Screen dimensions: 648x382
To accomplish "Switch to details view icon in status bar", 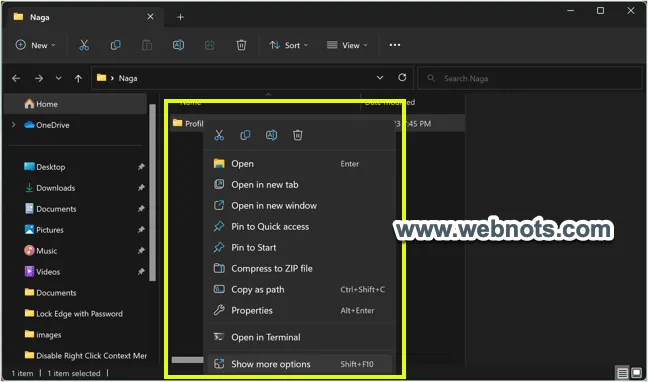I will (x=623, y=373).
